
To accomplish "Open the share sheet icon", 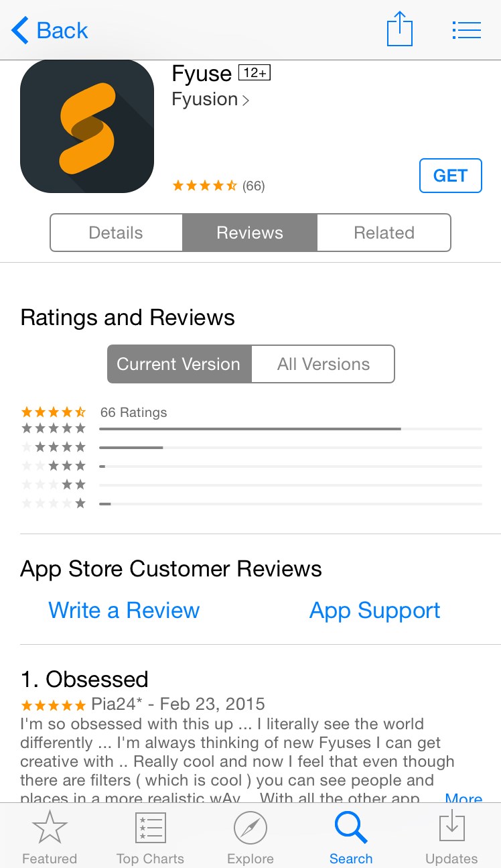I will tap(400, 29).
